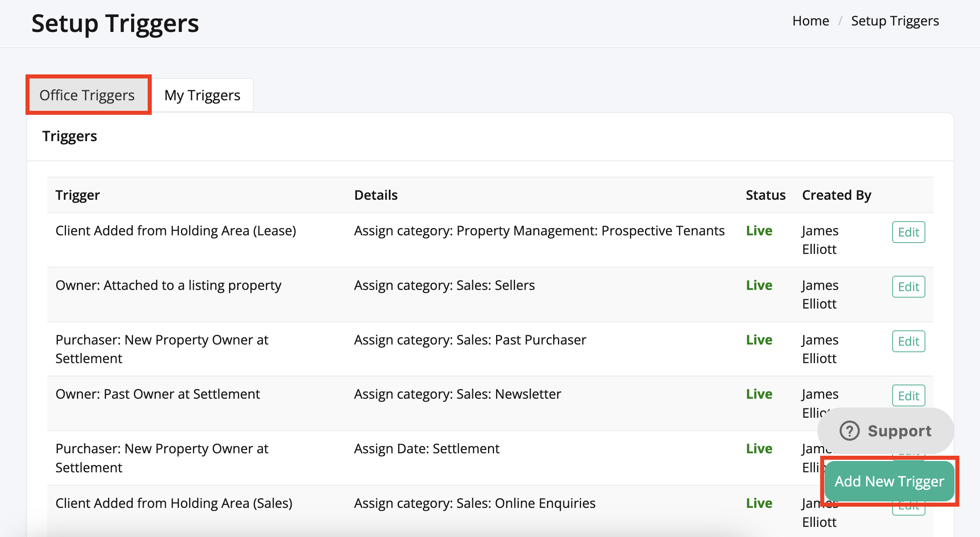Select Owner: Past Owner at Settlement row
This screenshot has width=980, height=537.
coord(158,394)
